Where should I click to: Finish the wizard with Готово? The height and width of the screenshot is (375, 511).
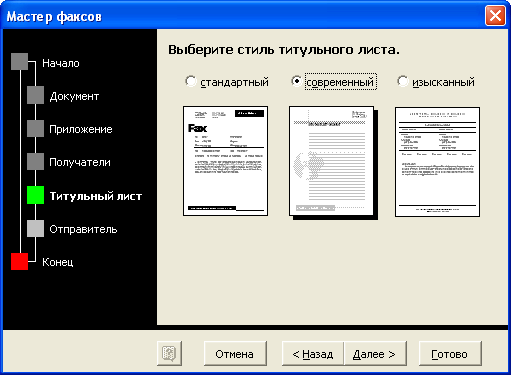(x=450, y=353)
